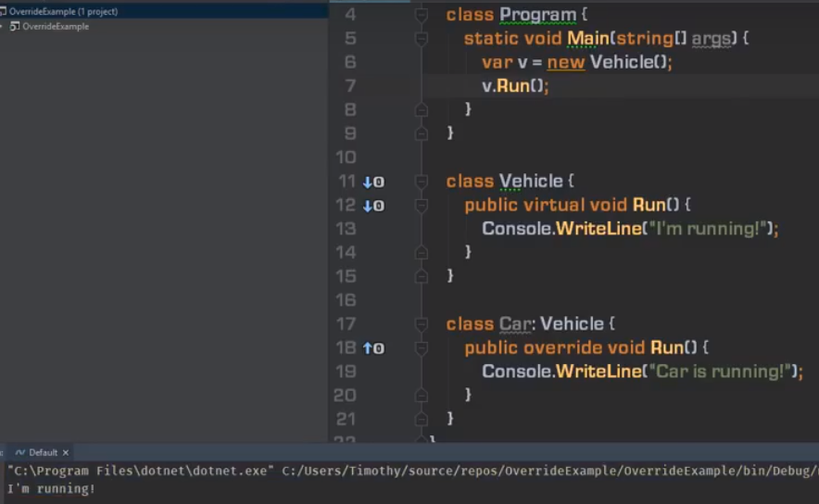This screenshot has height=504, width=819.
Task: Click the 'Vehicle' class name on line 11
Action: (x=531, y=182)
